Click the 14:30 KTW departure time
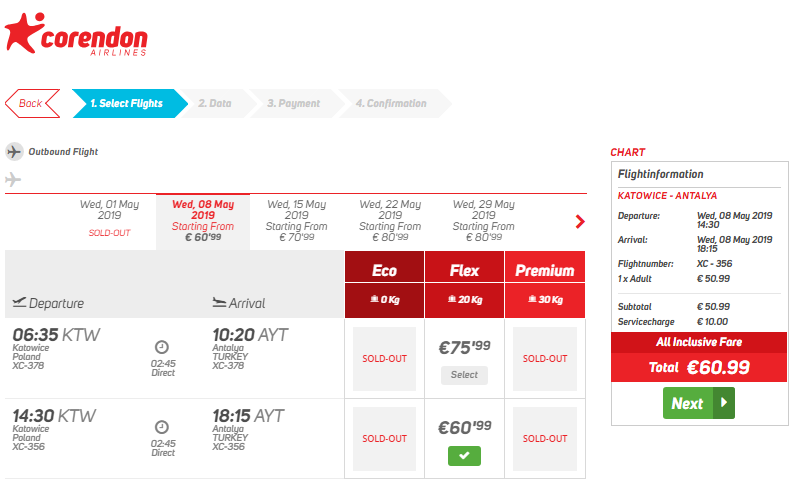This screenshot has width=800, height=491. (x=54, y=415)
